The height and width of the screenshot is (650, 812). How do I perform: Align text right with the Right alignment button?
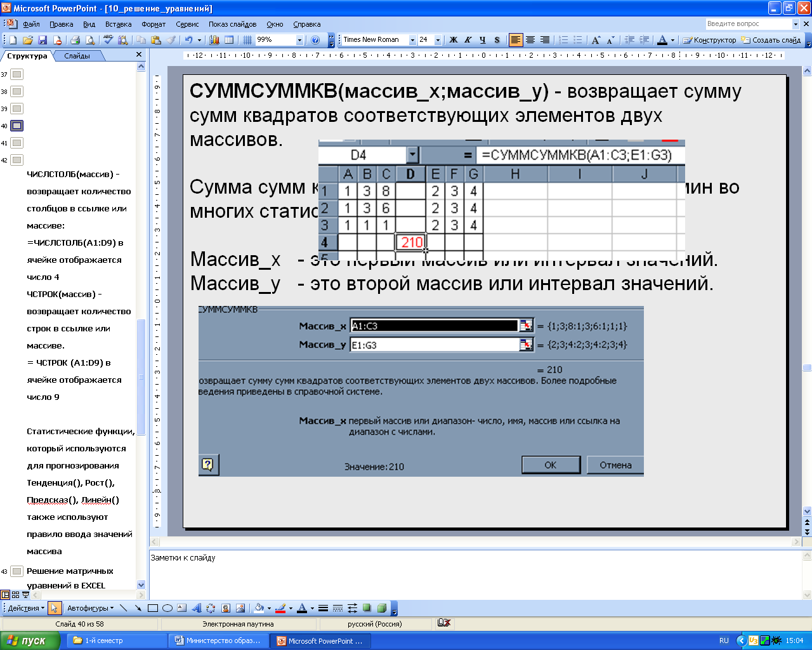pos(545,40)
